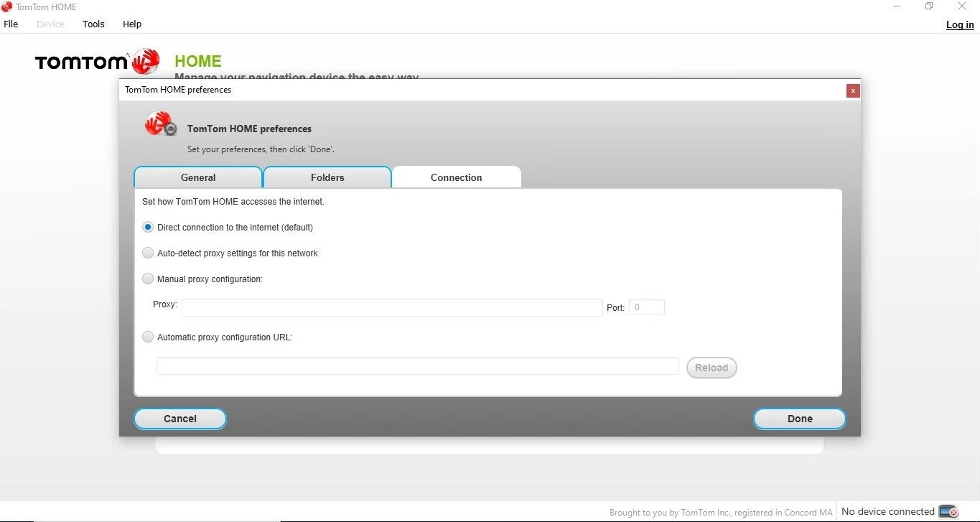This screenshot has width=980, height=522.
Task: Click the Connection tab
Action: tap(457, 177)
